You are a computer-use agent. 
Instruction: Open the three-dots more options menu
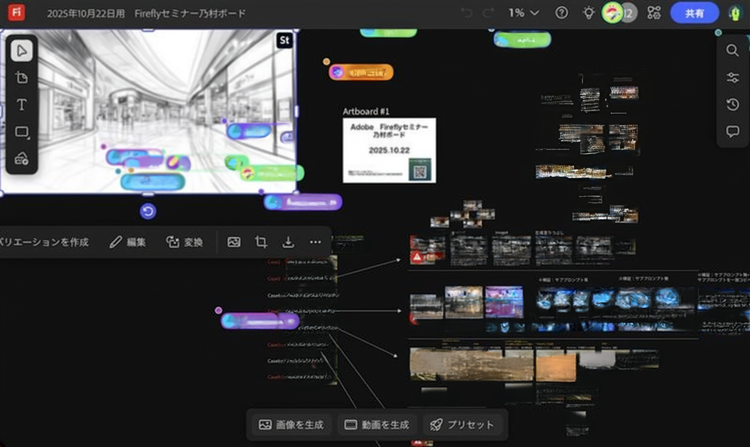[315, 242]
